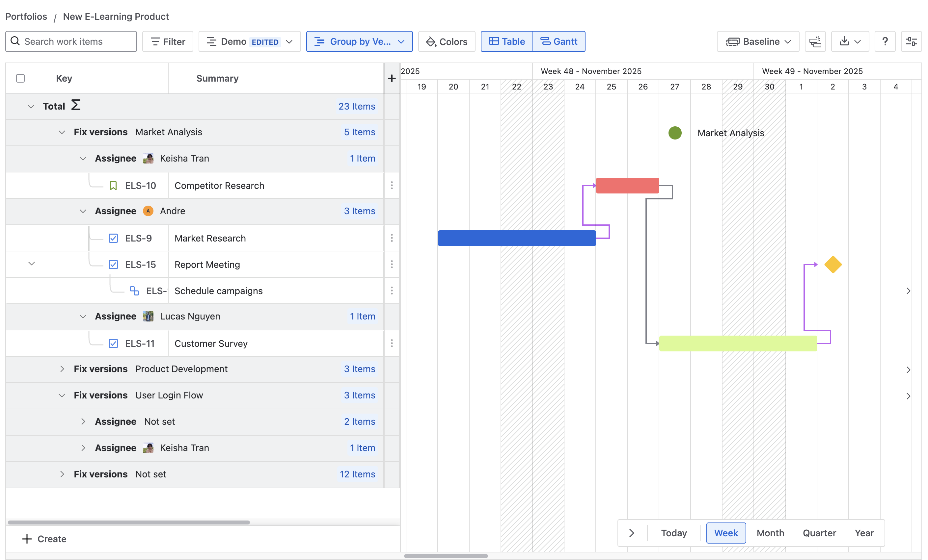Click the Total sigma summary icon
This screenshot has width=928, height=560.
[76, 105]
